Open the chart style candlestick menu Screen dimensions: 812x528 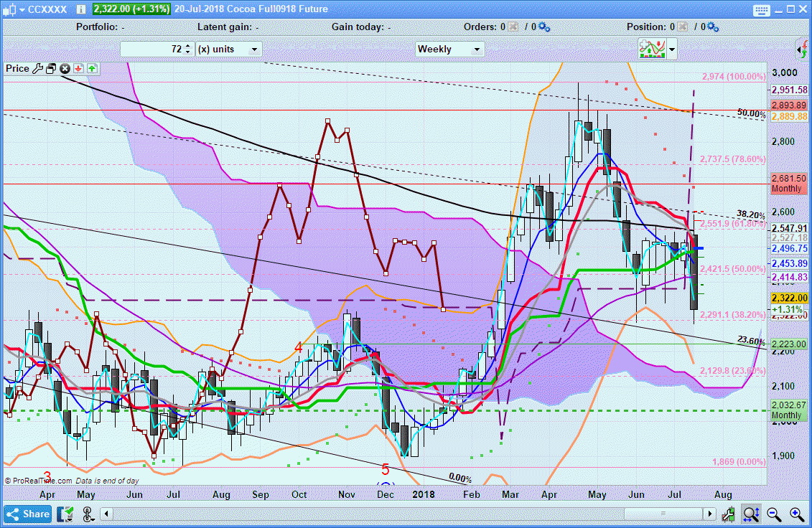click(x=14, y=9)
